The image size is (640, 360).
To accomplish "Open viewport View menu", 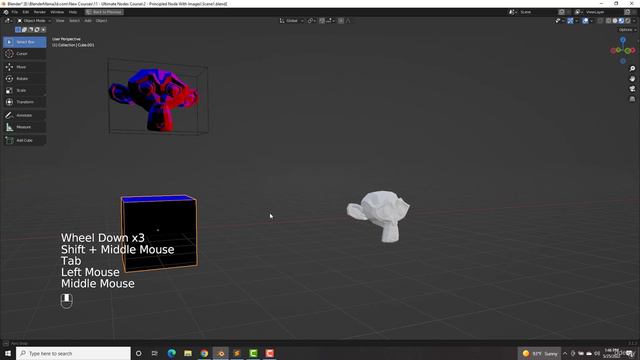I will point(60,21).
